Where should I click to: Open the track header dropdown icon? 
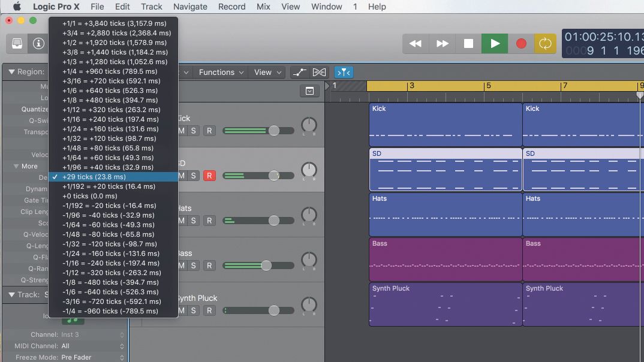pyautogui.click(x=309, y=90)
